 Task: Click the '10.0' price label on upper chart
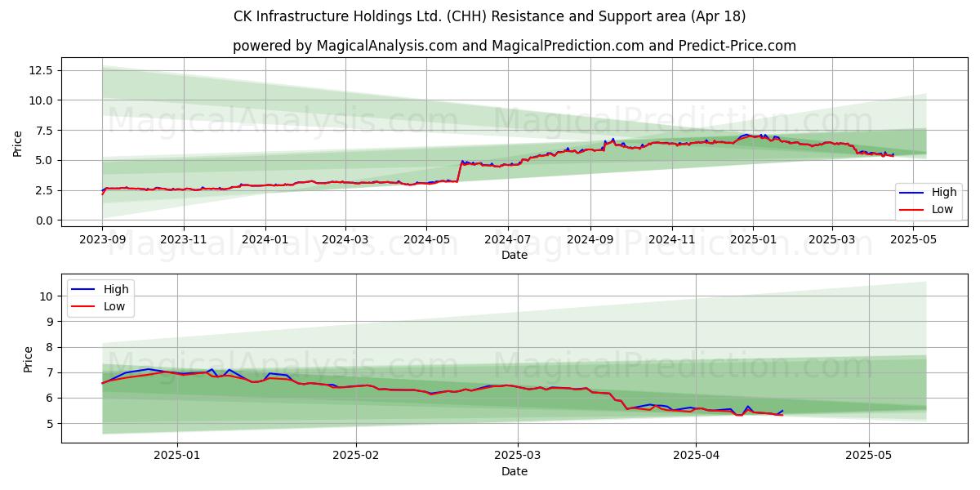[x=42, y=100]
